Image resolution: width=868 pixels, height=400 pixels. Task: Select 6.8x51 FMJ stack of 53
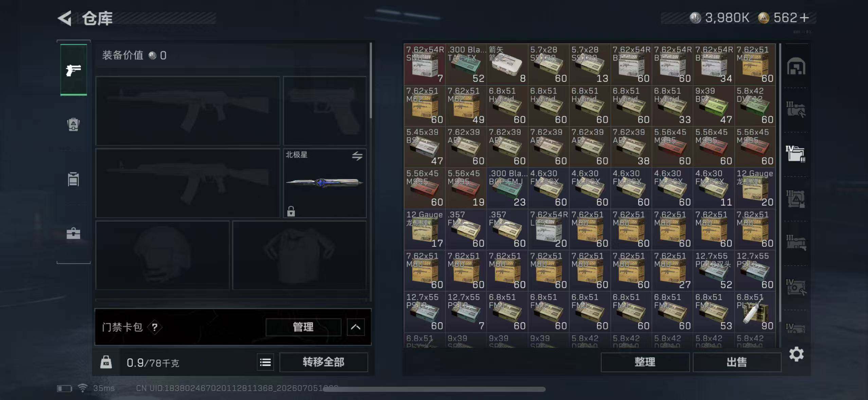[x=714, y=312]
